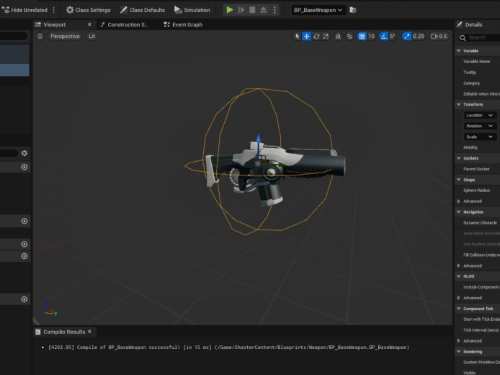Open the BP_BaseWeapon debug object dropdown
This screenshot has width=500, height=375.
[317, 10]
